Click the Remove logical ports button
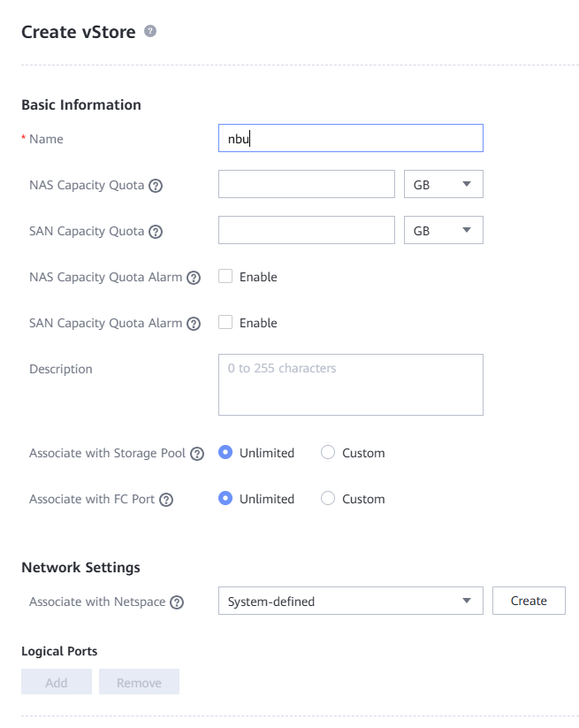 (x=139, y=682)
